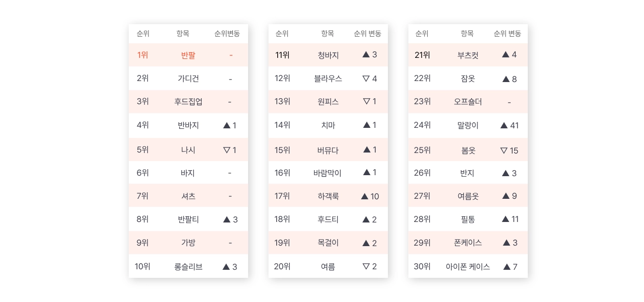
Task: Click the 순위변동 header in the first table
Action: click(227, 34)
